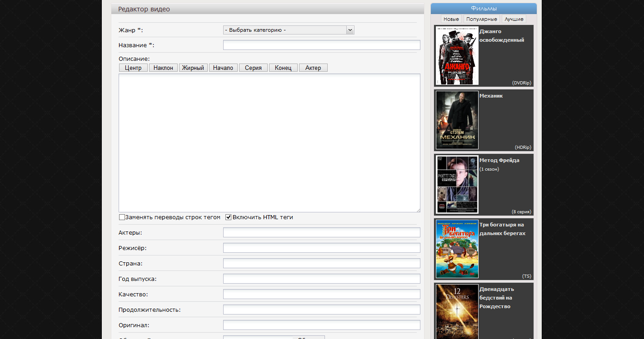Open the genre category dropdown

point(288,30)
